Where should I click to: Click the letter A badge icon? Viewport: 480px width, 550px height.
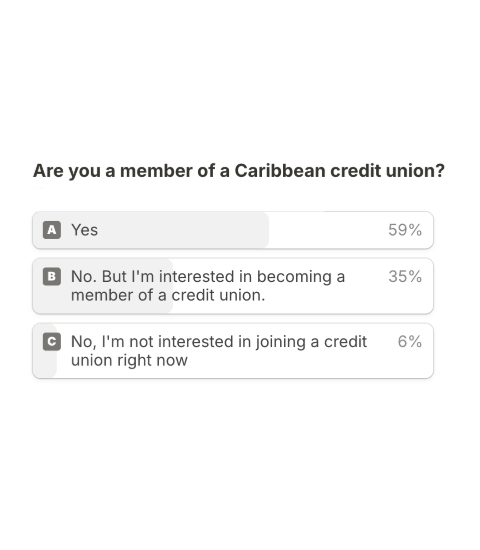pyautogui.click(x=52, y=230)
